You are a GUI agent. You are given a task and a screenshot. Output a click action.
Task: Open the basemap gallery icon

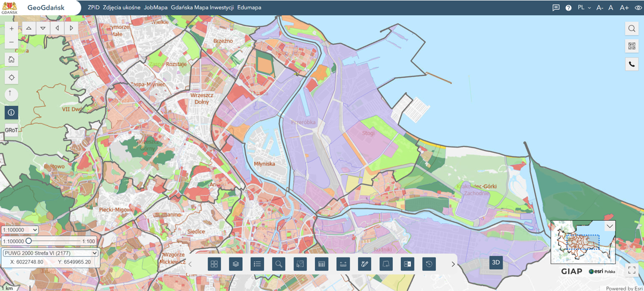click(214, 264)
